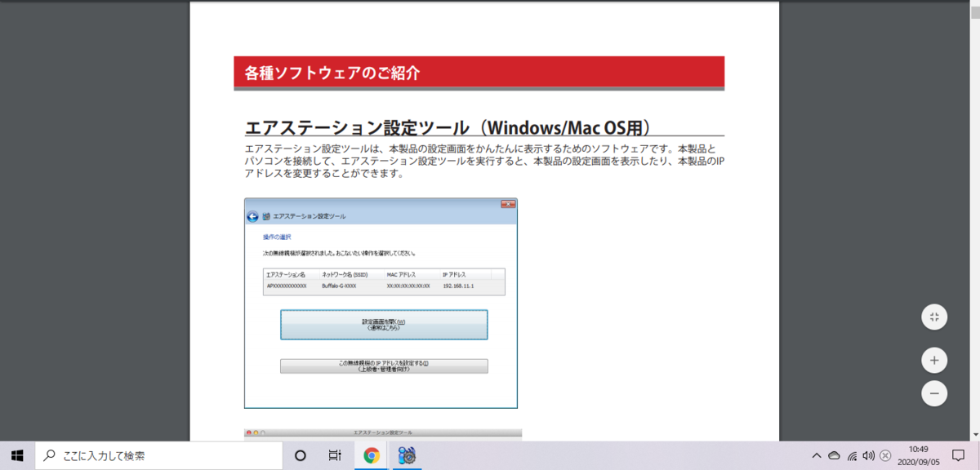Click the 'APXXXXXXXXXXXX' station name cell

(x=287, y=287)
